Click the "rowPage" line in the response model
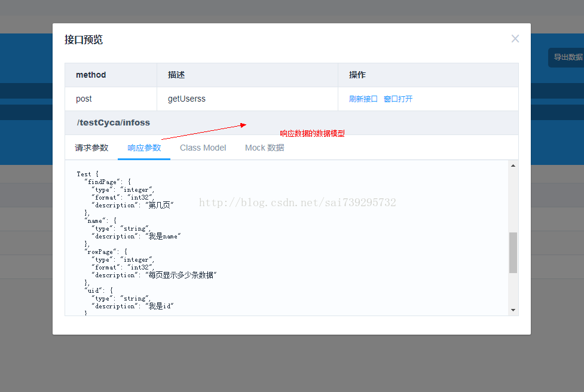Viewport: 584px width, 392px height. (106, 252)
